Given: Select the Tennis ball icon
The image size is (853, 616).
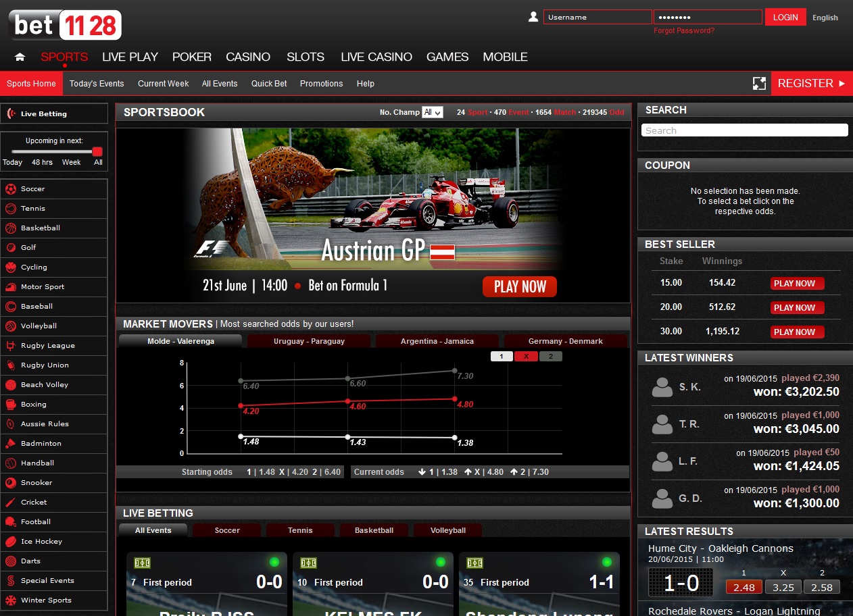Looking at the screenshot, I should pyautogui.click(x=10, y=209).
